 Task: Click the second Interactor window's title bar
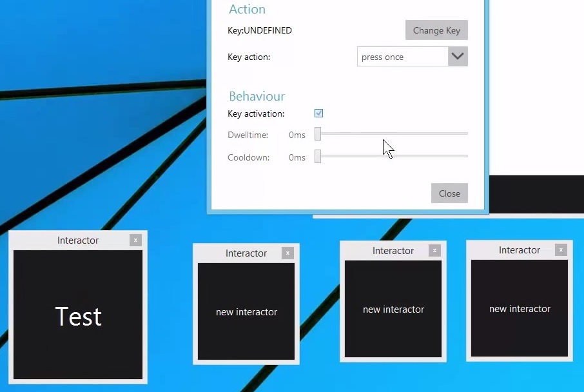coord(246,253)
